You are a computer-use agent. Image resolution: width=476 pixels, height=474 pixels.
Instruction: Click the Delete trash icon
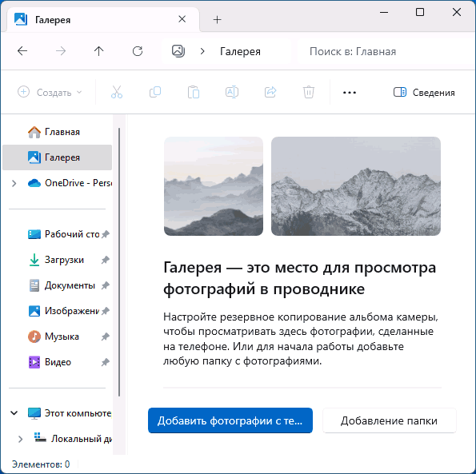309,92
